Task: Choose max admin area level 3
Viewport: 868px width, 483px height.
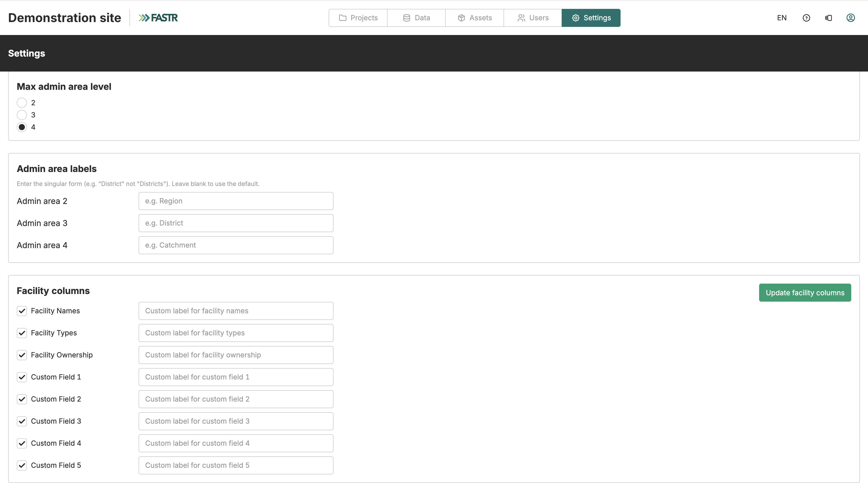Action: point(22,115)
